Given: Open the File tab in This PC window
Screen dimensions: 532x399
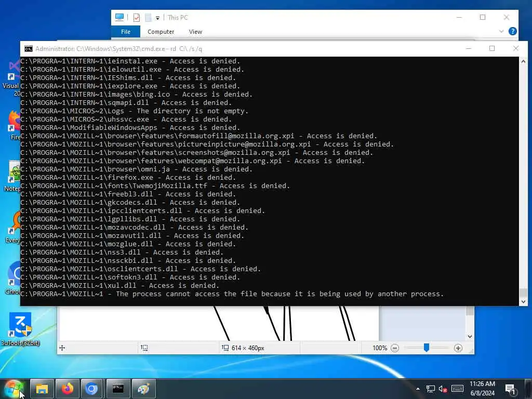Looking at the screenshot, I should [x=126, y=32].
